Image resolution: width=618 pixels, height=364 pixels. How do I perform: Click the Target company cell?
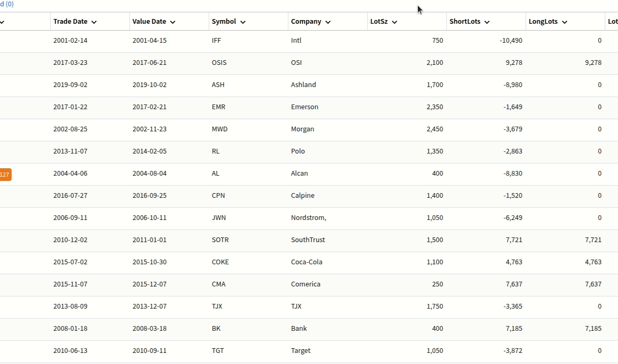pyautogui.click(x=301, y=351)
